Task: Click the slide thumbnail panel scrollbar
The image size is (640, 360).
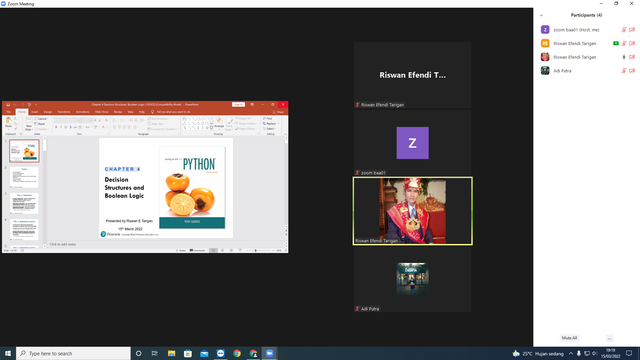Action: pyautogui.click(x=44, y=192)
